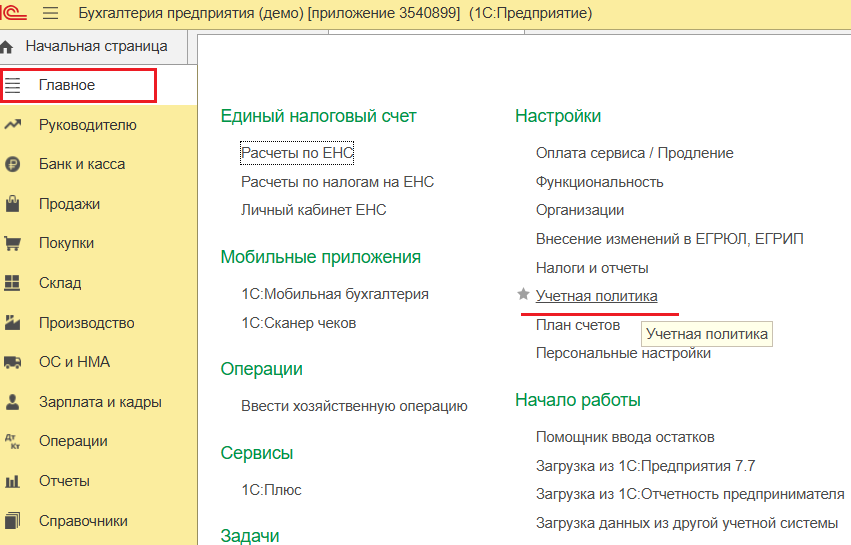The height and width of the screenshot is (545, 851).
Task: Click the Покупки shopping cart icon
Action: [x=12, y=243]
